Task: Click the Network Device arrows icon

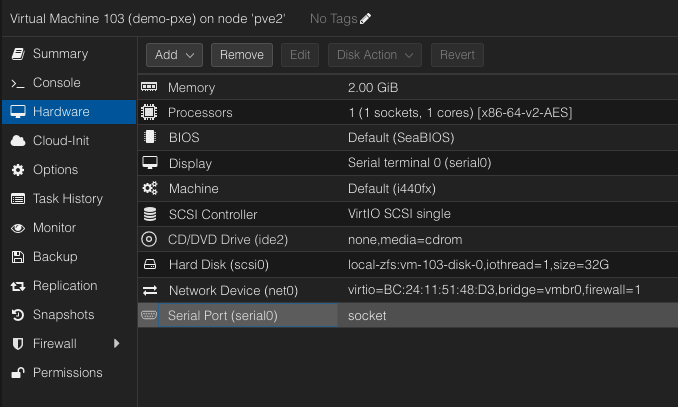Action: [x=150, y=290]
